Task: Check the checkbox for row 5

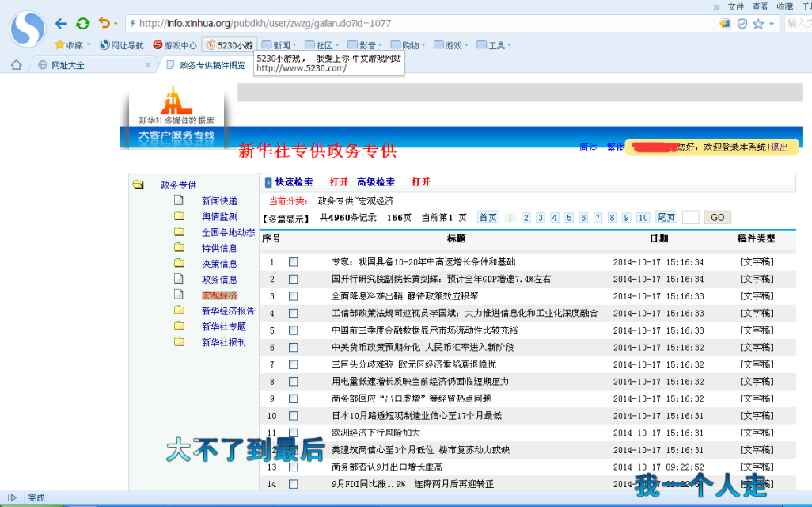Action: pos(293,330)
